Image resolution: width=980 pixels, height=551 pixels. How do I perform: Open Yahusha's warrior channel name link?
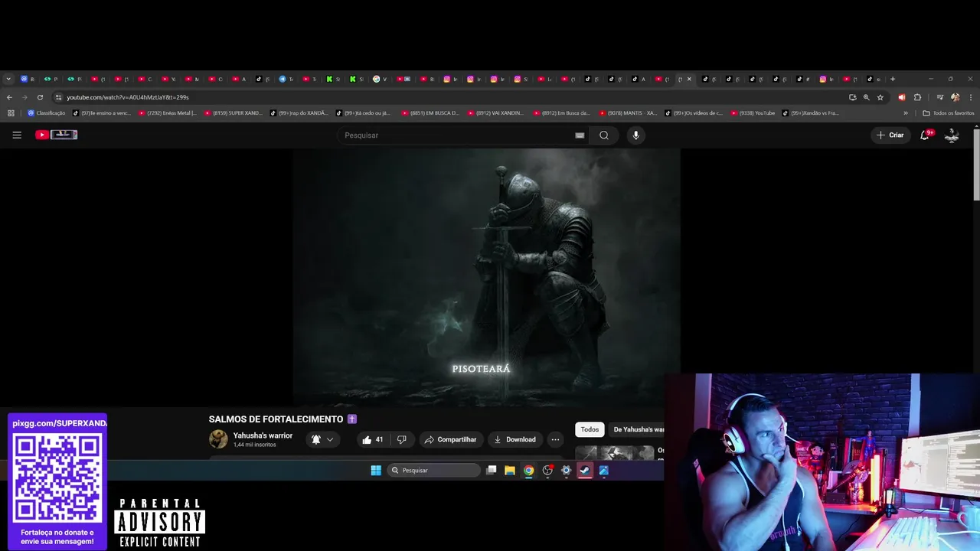[x=263, y=435]
